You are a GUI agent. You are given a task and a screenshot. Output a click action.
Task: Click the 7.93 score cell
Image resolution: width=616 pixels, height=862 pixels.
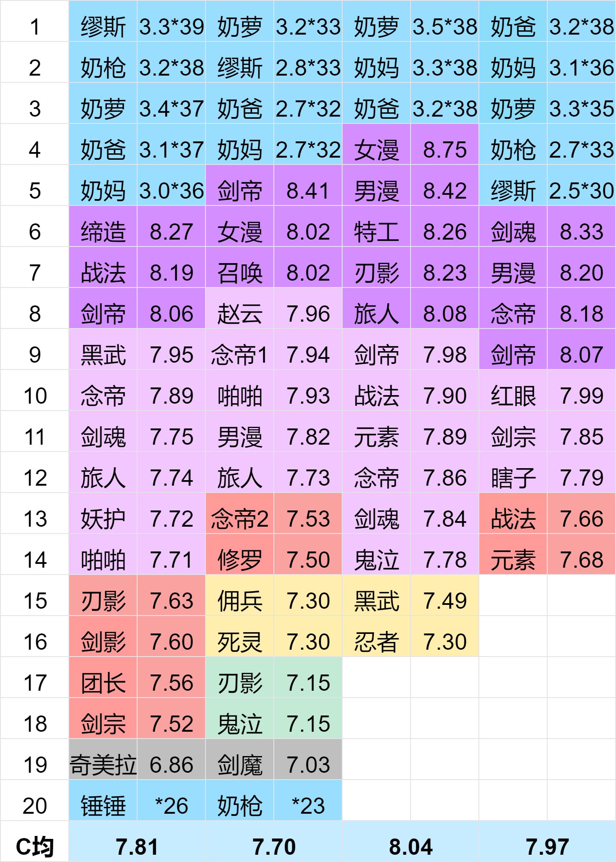coord(308,390)
